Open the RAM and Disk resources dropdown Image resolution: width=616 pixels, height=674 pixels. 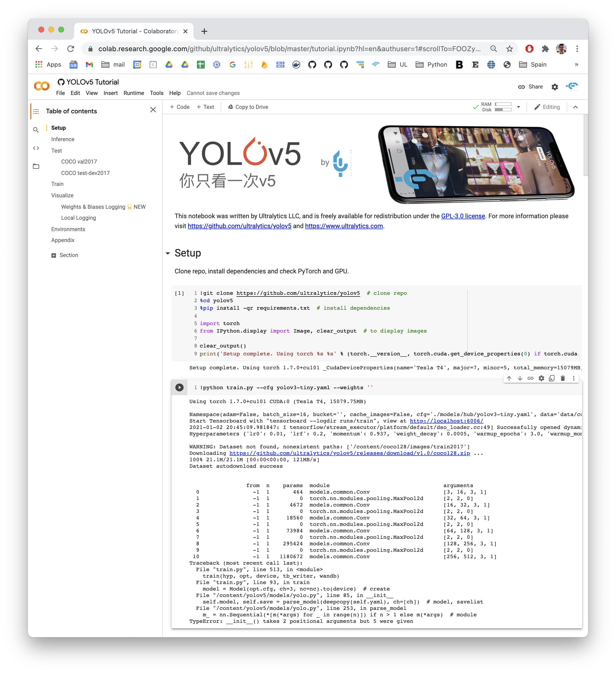coord(518,107)
